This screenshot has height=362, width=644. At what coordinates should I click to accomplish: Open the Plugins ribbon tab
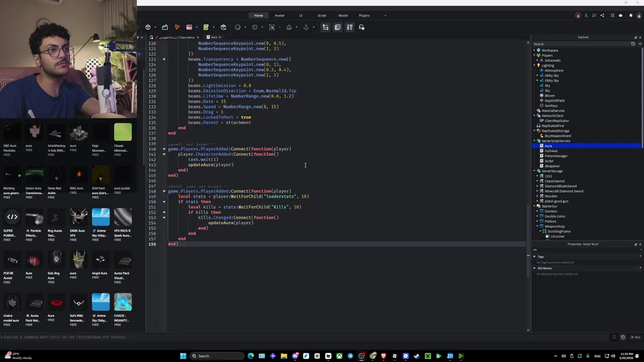pos(364,16)
